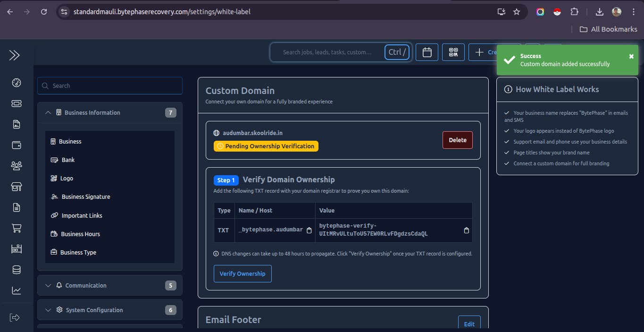
Task: Open the document icon in sidebar
Action: [17, 207]
